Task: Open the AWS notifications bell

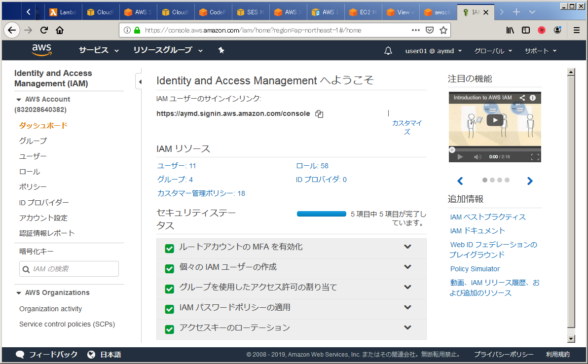Action: tap(388, 51)
